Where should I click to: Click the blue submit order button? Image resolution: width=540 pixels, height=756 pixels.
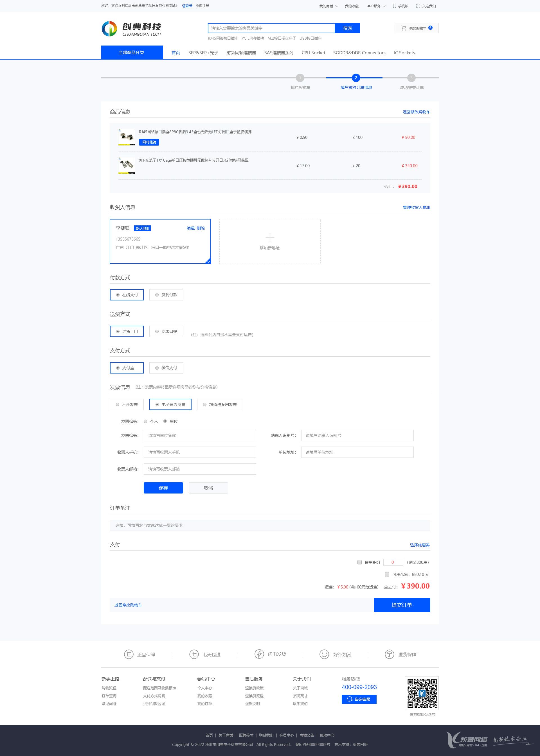point(402,605)
